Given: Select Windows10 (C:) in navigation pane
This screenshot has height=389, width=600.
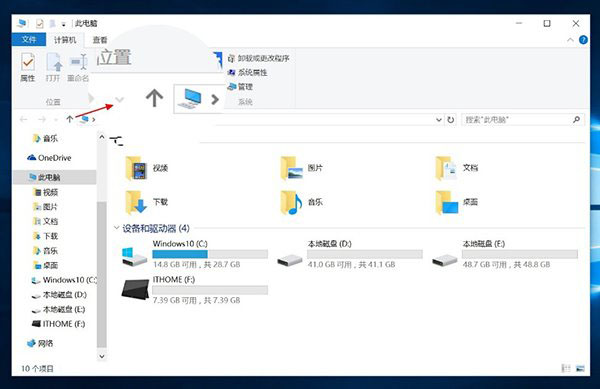Looking at the screenshot, I should [64, 280].
